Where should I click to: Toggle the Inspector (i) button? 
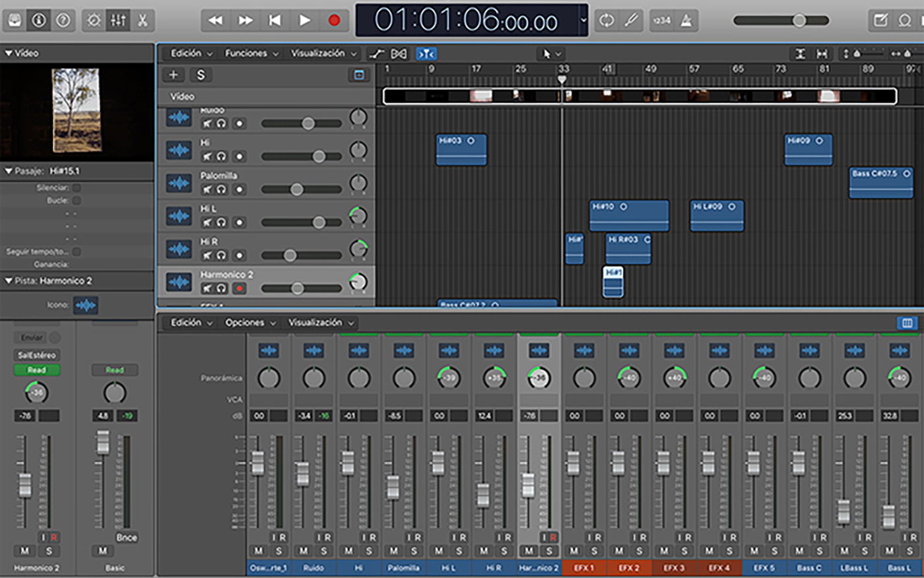39,20
